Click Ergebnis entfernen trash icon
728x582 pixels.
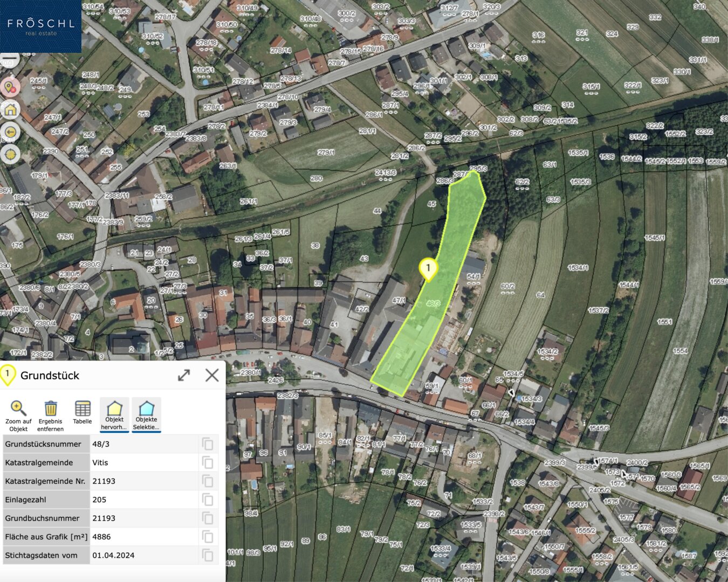[x=51, y=408]
